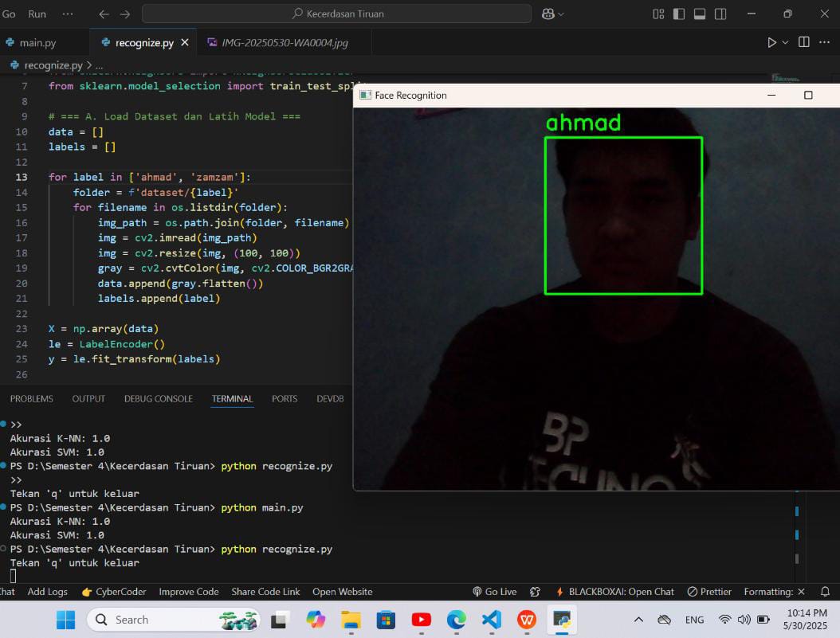
Task: Open Microsoft Edge from the taskbar
Action: pyautogui.click(x=457, y=620)
